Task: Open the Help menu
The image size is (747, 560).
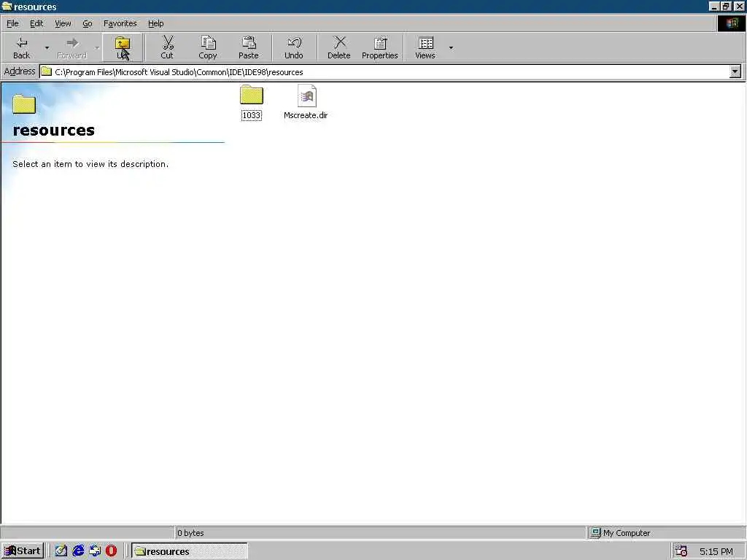Action: [x=156, y=23]
